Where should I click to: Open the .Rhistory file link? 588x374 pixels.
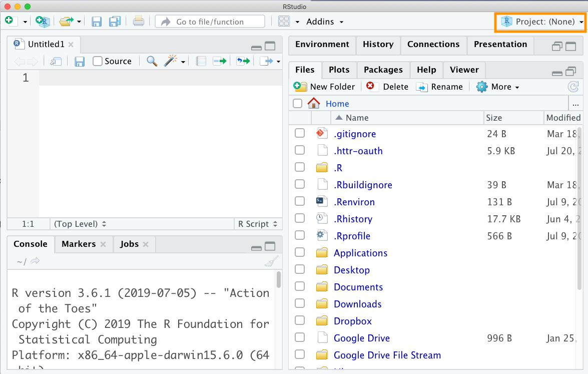(353, 219)
